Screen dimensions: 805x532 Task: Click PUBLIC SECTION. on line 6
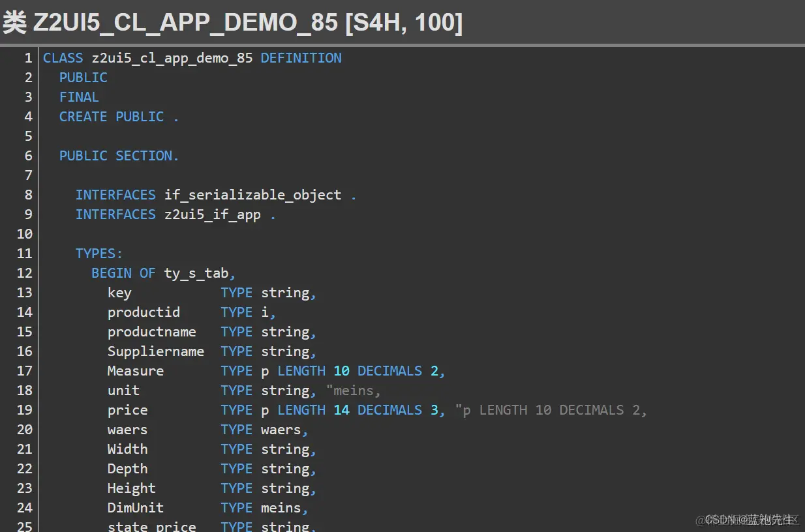[x=119, y=156]
